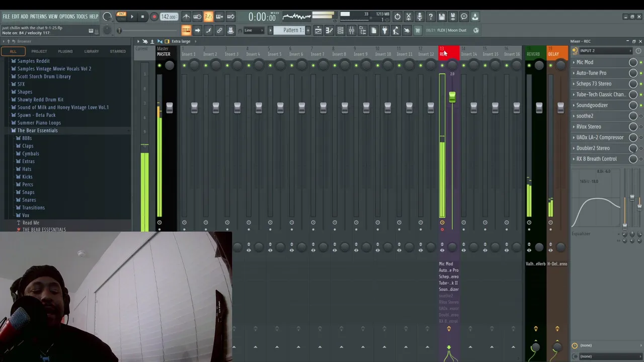The image size is (644, 362).
Task: Open the ADD menu
Action: 25,17
